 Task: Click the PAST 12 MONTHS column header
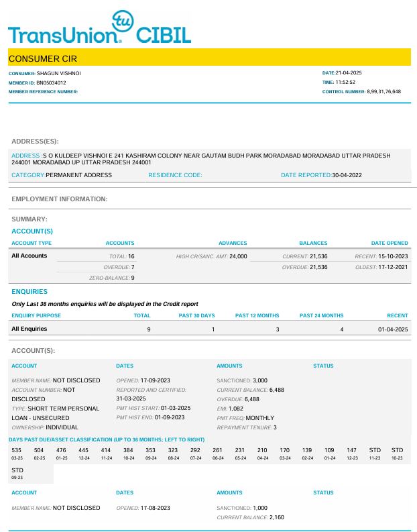(x=257, y=315)
